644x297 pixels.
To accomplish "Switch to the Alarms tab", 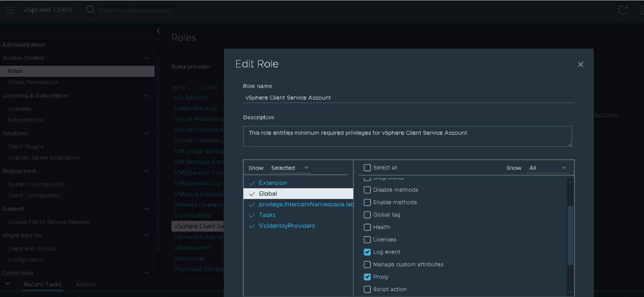I will click(85, 285).
